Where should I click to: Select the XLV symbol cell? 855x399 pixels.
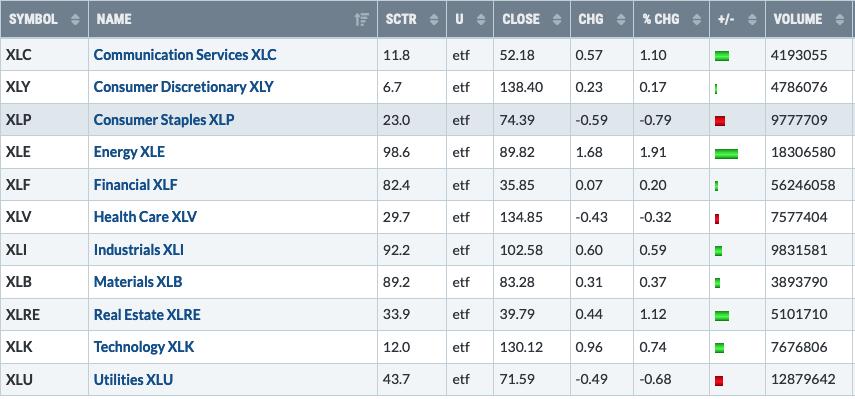coord(44,217)
